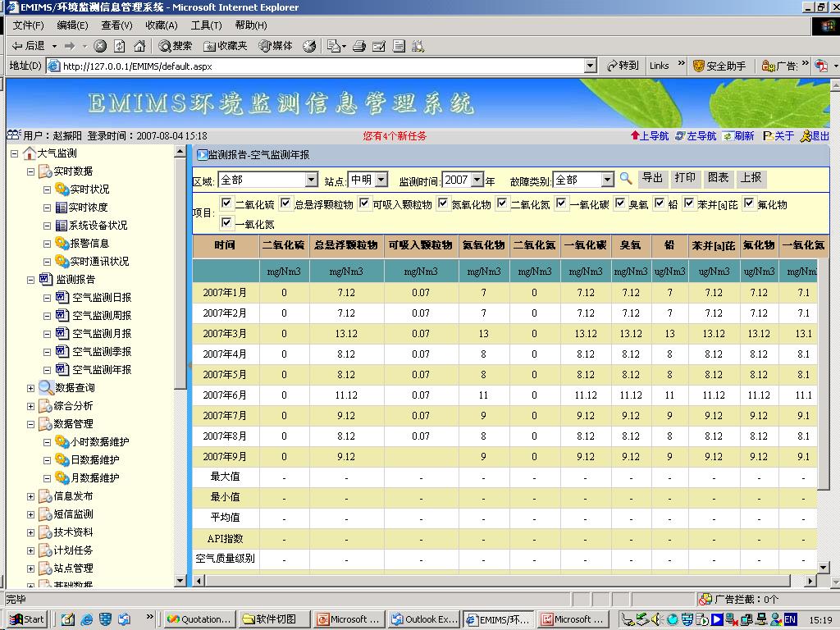Image resolution: width=840 pixels, height=630 pixels.
Task: Expand the 数据查询 node
Action: 30,388
